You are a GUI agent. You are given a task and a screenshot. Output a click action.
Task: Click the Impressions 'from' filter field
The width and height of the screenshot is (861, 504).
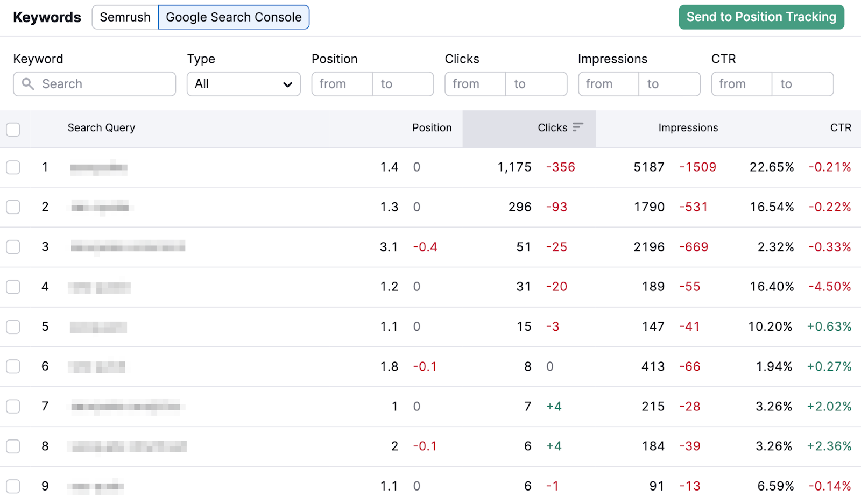pyautogui.click(x=608, y=84)
